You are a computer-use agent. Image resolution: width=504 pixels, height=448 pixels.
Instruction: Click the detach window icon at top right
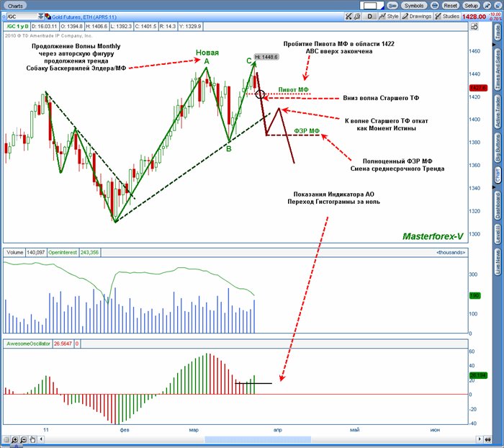tap(497, 6)
